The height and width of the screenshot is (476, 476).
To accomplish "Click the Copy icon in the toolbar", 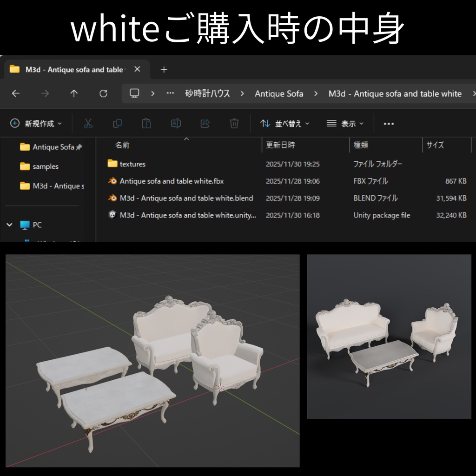I will (x=117, y=124).
